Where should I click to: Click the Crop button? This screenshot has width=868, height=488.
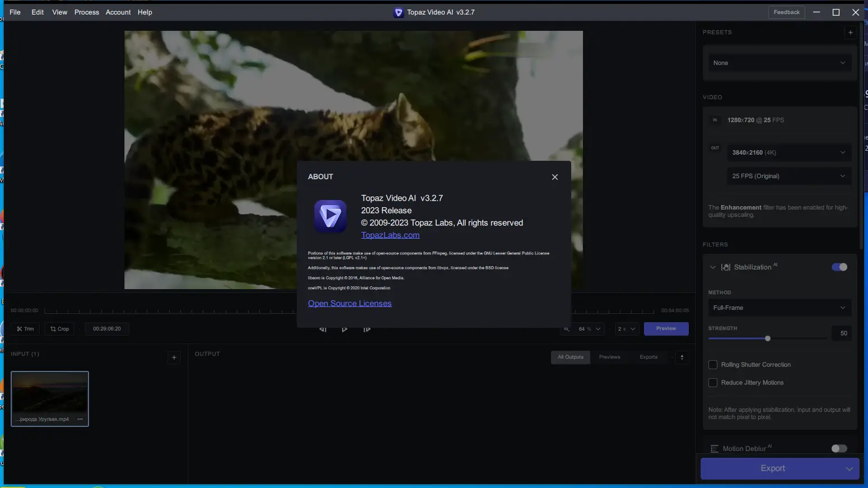pos(59,329)
